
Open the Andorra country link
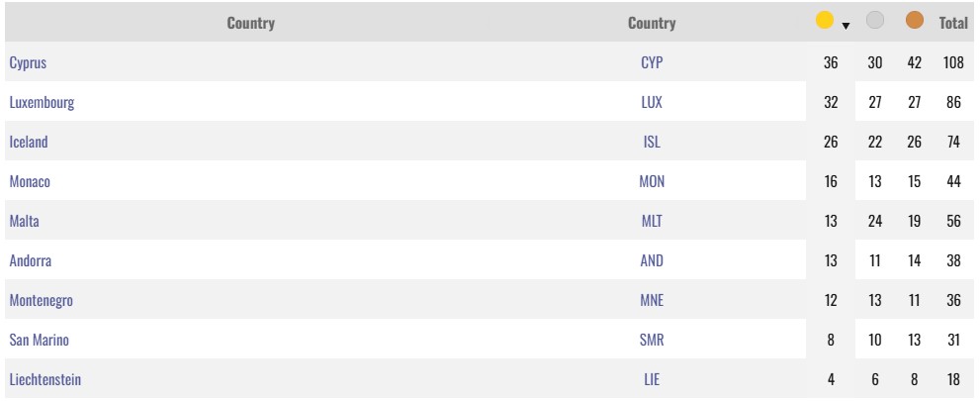(31, 260)
